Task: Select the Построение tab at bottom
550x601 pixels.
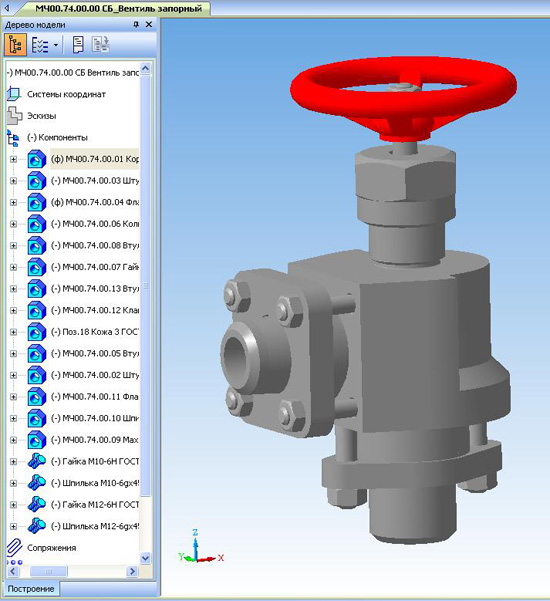Action: [x=31, y=589]
